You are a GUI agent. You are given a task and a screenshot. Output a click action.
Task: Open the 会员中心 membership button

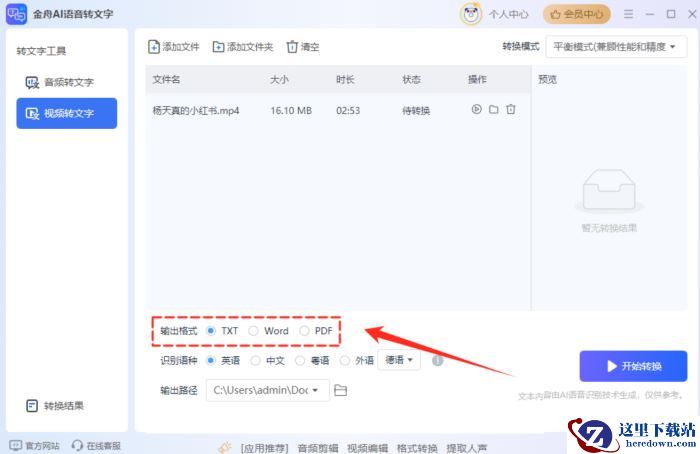click(576, 14)
